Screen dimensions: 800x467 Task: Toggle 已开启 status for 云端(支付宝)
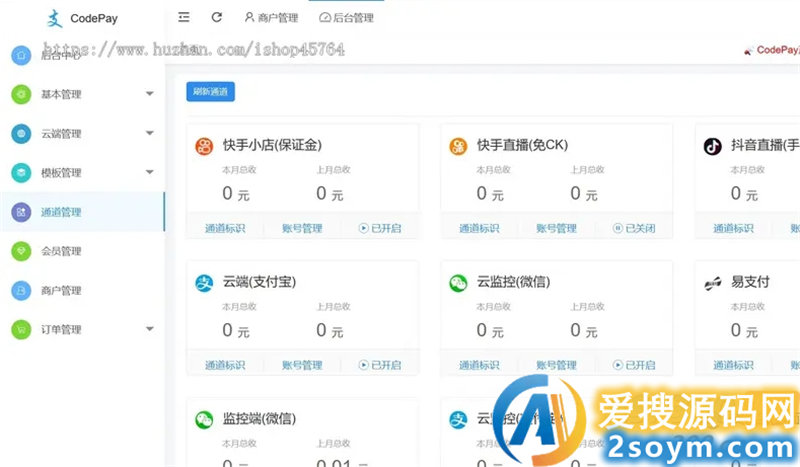pyautogui.click(x=380, y=365)
